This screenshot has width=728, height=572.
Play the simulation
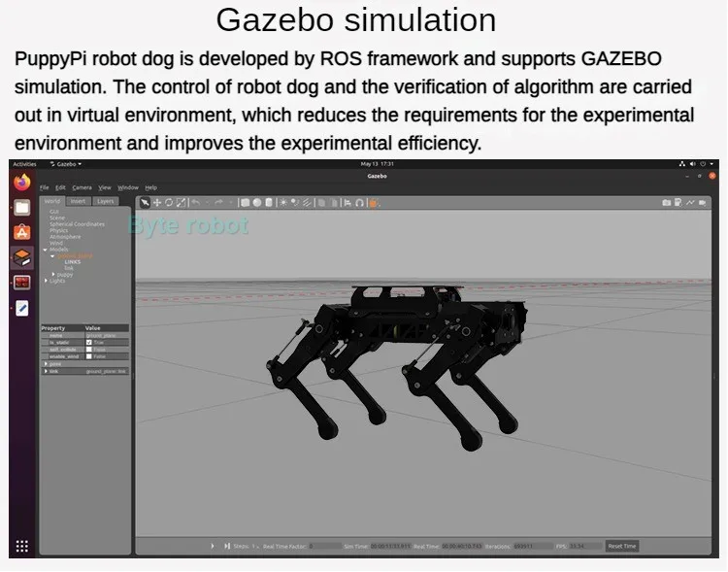213,546
